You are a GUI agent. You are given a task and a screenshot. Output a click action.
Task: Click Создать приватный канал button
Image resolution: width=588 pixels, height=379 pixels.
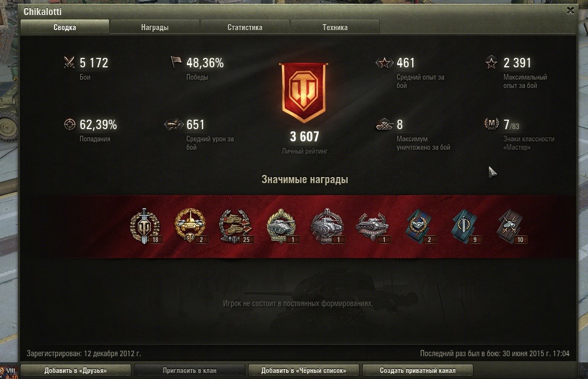click(x=417, y=370)
